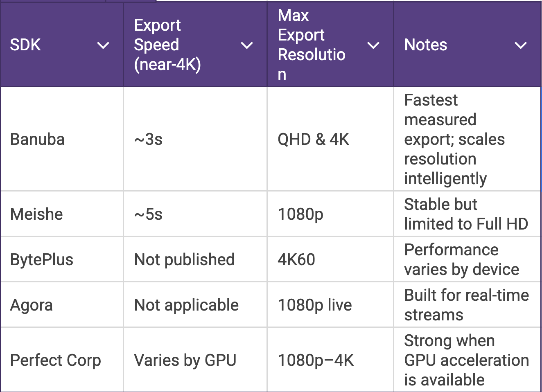Click the Perfect Corp cell
542x392 pixels.
pyautogui.click(x=56, y=360)
